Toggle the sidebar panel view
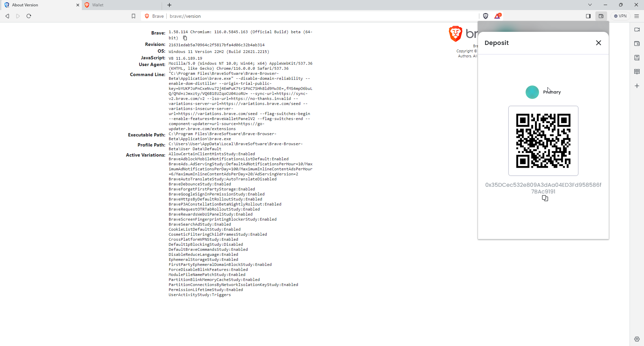This screenshot has width=644, height=346. point(588,16)
